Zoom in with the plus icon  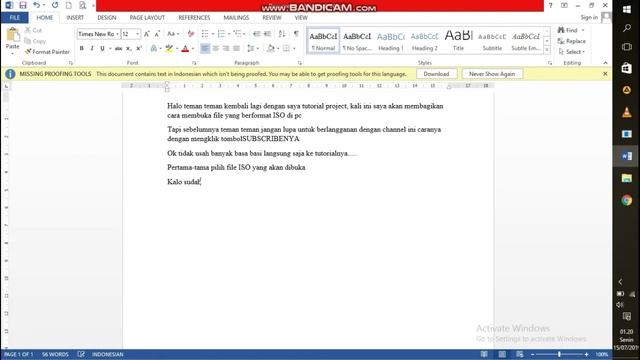point(587,354)
